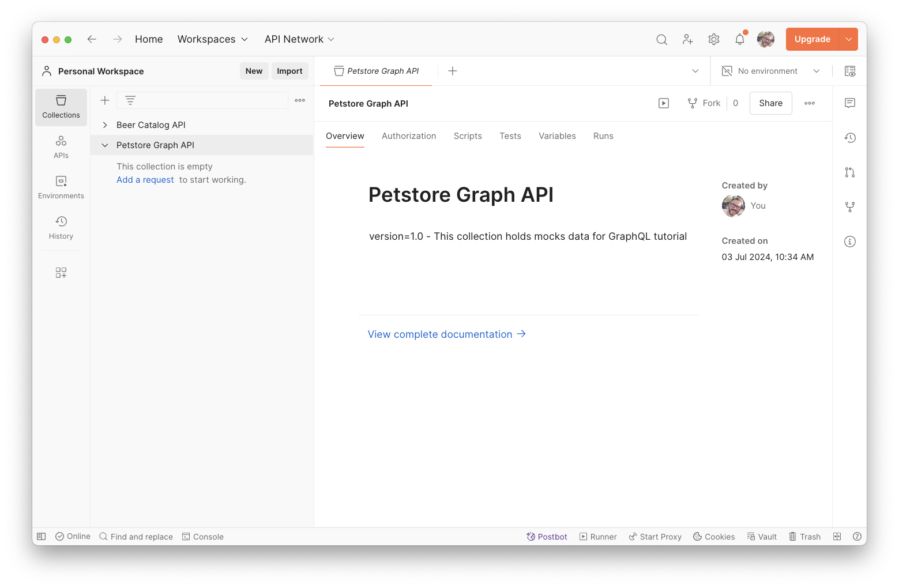View request History panel
899x588 pixels.
(x=61, y=227)
